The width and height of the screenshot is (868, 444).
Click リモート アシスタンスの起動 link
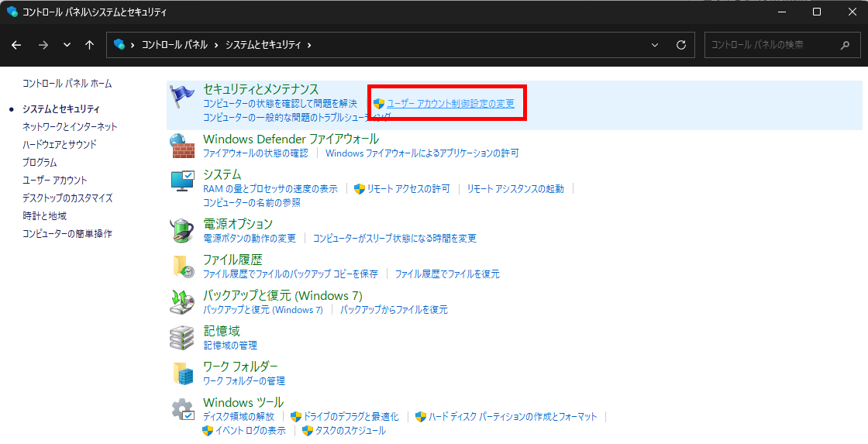[515, 189]
